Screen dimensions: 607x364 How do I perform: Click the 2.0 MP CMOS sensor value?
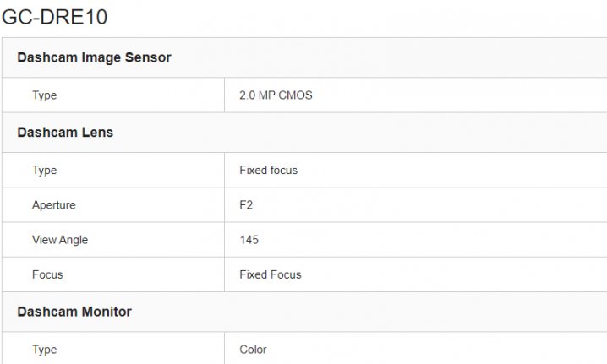[276, 95]
